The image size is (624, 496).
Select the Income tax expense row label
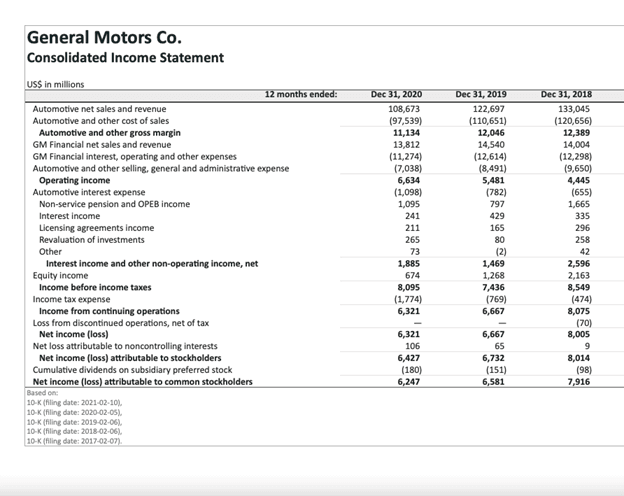click(72, 298)
